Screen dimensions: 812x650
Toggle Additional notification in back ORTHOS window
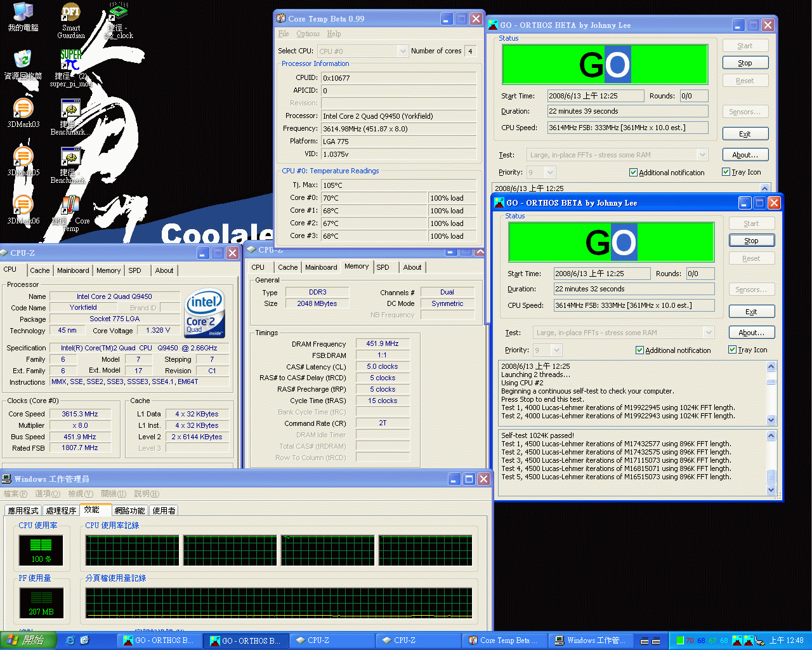click(633, 172)
